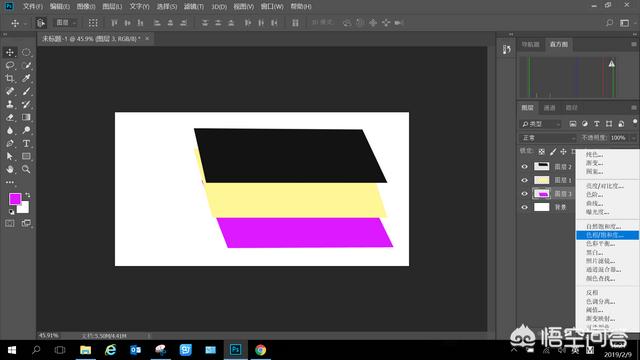
Task: Open the 滤镜(T) menu
Action: (x=193, y=7)
